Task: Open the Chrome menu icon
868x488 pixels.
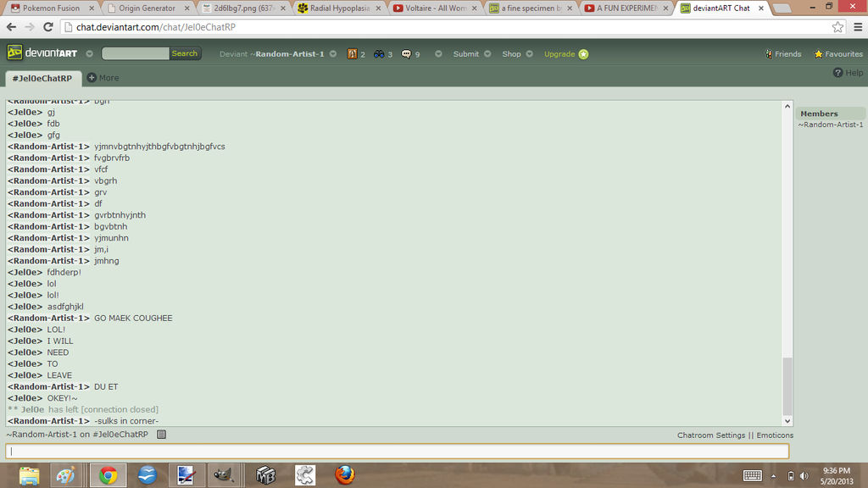Action: click(x=858, y=26)
